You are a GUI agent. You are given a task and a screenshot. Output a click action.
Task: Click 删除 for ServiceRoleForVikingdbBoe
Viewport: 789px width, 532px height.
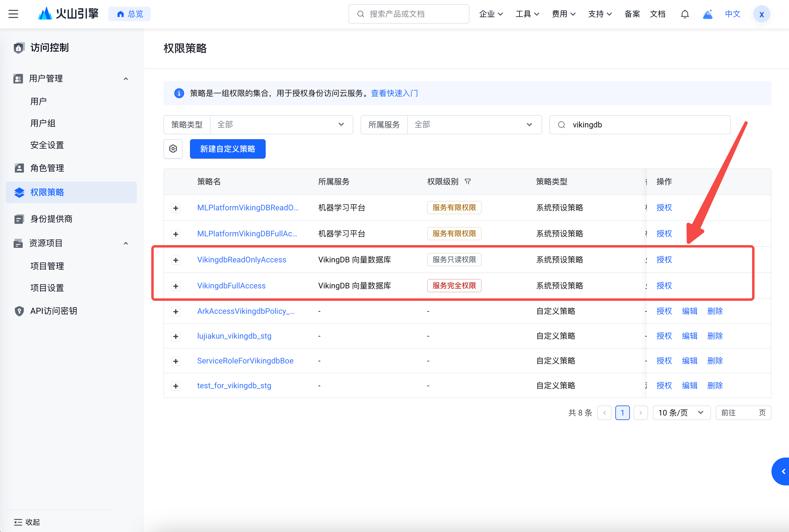click(715, 361)
